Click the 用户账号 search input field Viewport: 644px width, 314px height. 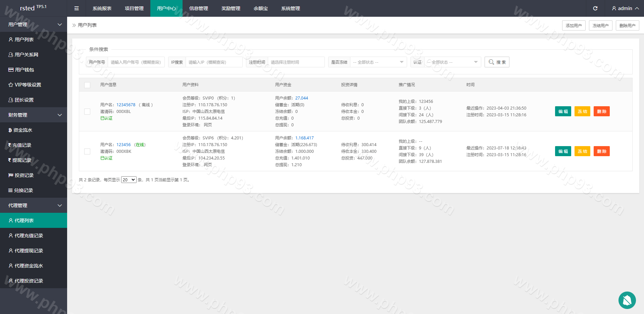click(136, 62)
